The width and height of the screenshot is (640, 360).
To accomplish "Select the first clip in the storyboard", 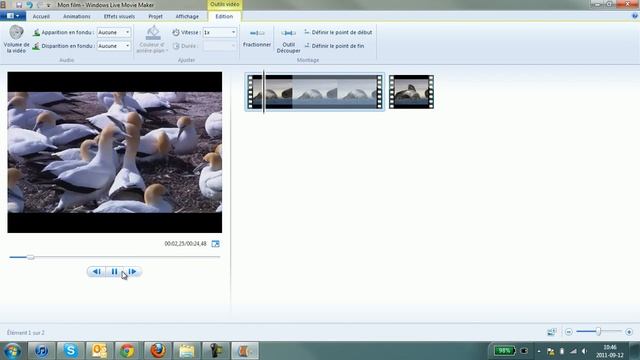I will 315,92.
